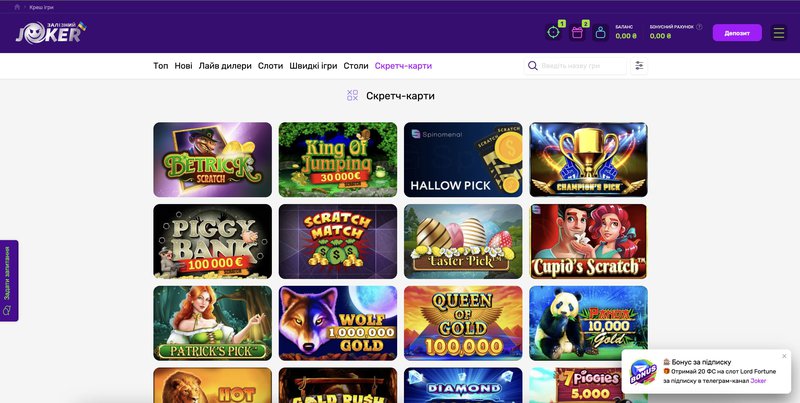Screen dimensions: 800x403
Task: Click the XO icon beside the Скретч-карти heading
Action: (352, 95)
